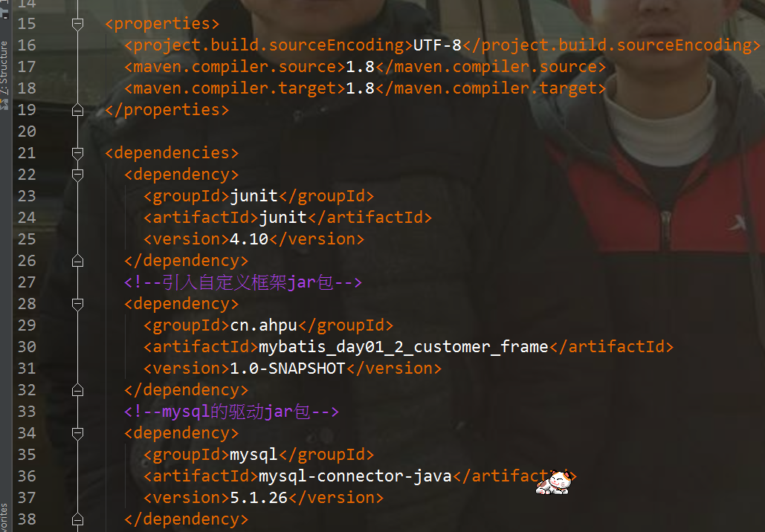Click the desktop cat pet icon
The height and width of the screenshot is (532, 765).
(554, 483)
